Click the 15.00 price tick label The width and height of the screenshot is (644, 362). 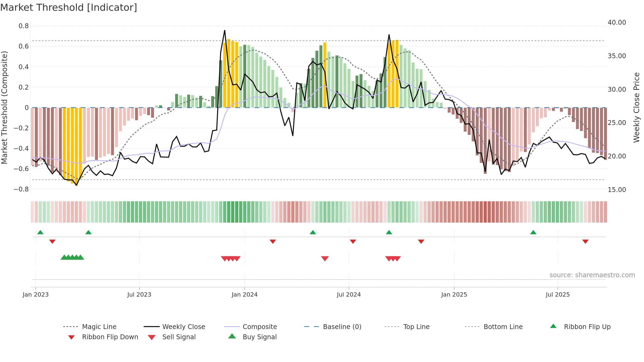617,190
